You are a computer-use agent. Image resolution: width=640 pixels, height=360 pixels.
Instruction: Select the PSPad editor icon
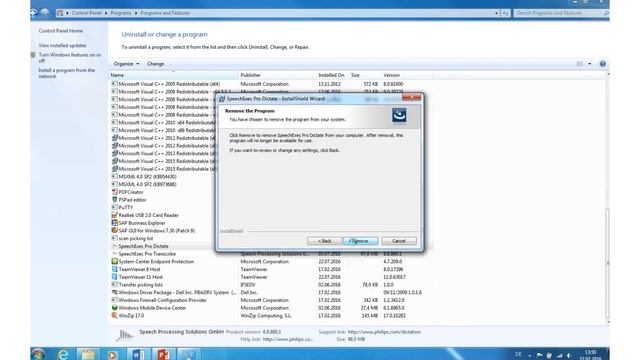pos(115,200)
